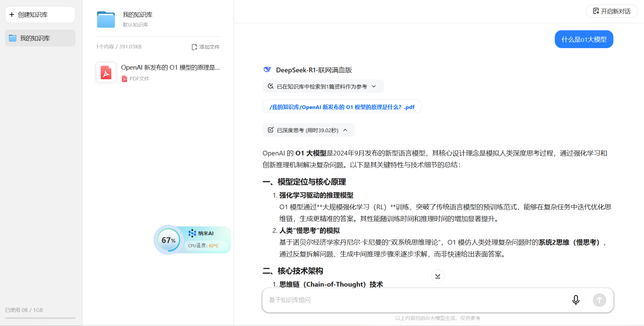Click the 什么是o1大模型 message bubble
The width and height of the screenshot is (644, 326).
click(584, 39)
